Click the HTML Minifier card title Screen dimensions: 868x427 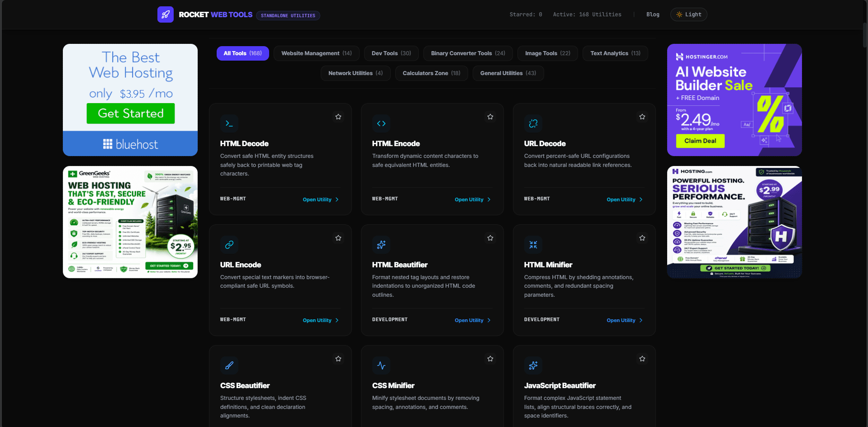pos(548,265)
